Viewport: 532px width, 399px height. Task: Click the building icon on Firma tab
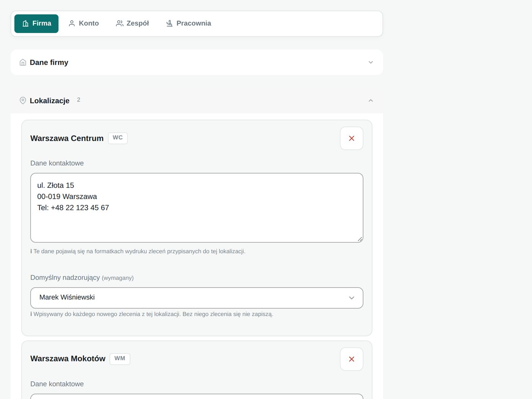(x=25, y=24)
